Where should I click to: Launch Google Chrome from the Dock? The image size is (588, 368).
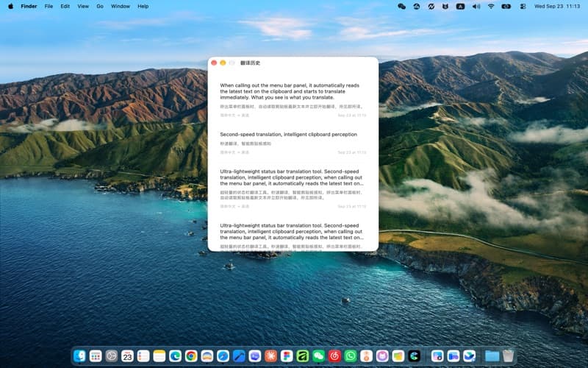191,355
